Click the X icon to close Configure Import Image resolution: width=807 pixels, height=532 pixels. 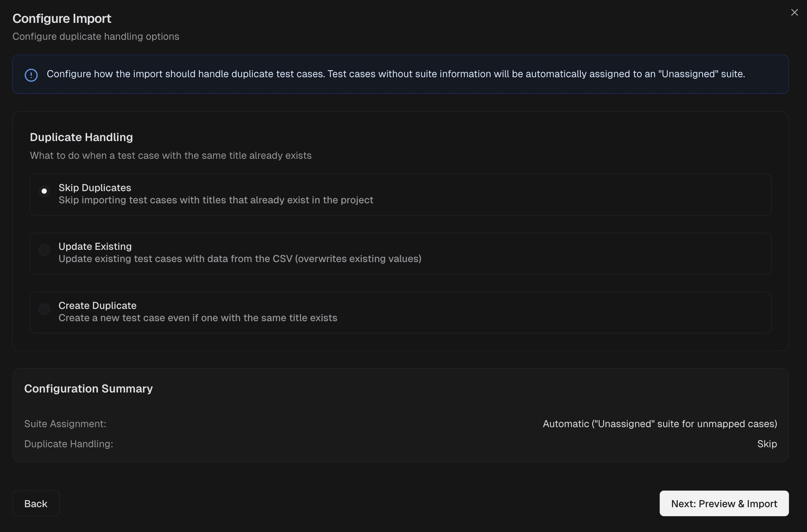794,12
